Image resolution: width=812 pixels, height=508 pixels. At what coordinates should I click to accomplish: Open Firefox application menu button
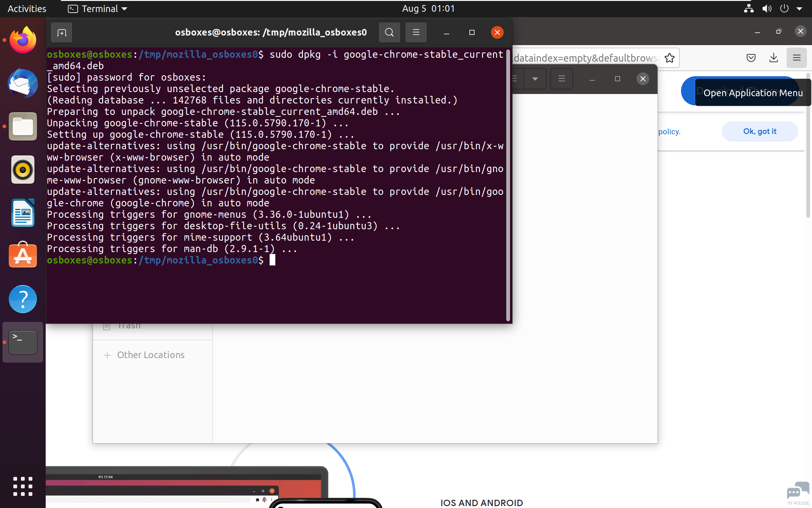tap(796, 58)
